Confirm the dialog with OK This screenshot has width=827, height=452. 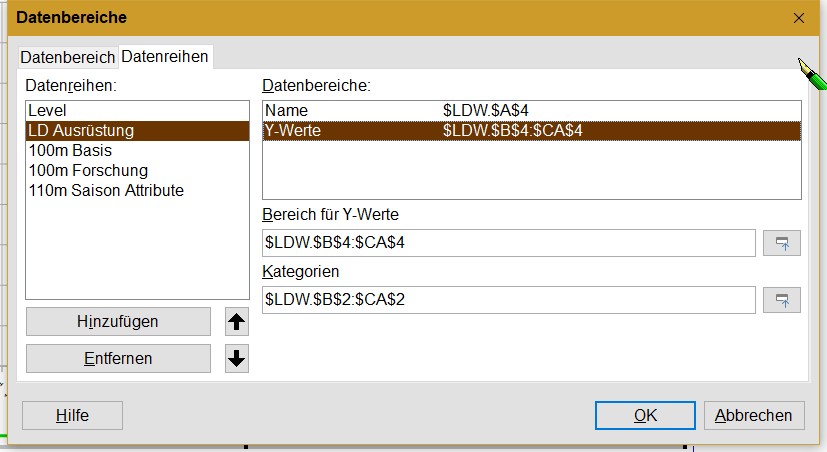(x=645, y=416)
